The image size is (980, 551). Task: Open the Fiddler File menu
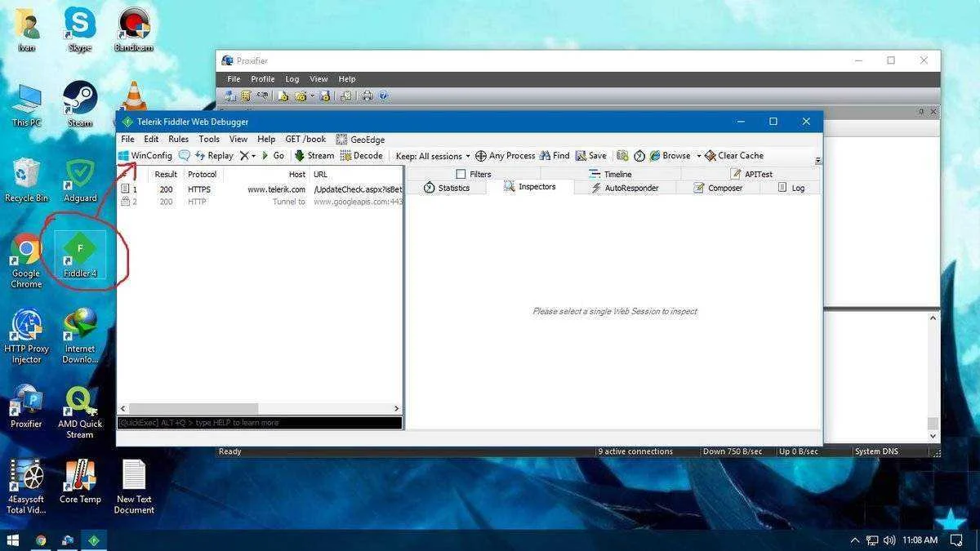tap(127, 140)
